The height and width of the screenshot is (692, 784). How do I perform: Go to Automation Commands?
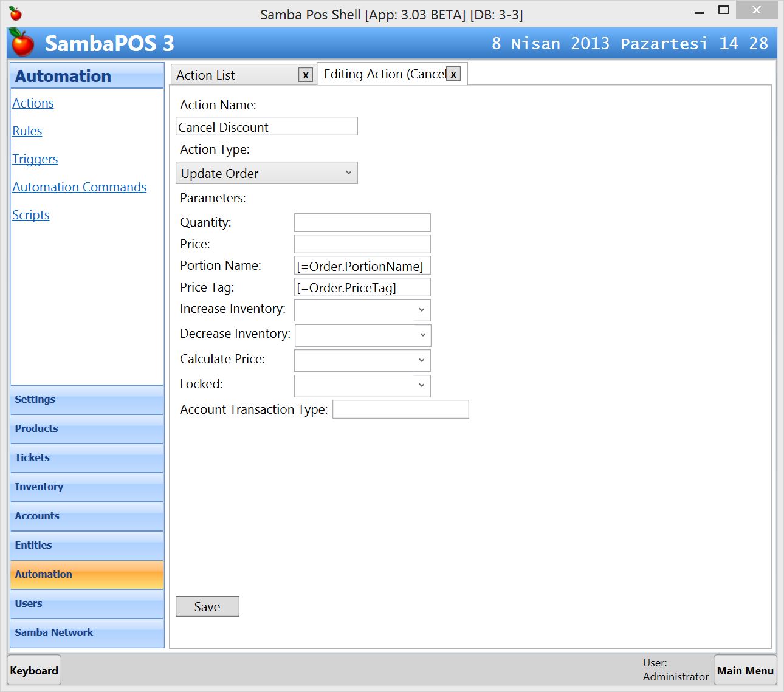(x=80, y=187)
